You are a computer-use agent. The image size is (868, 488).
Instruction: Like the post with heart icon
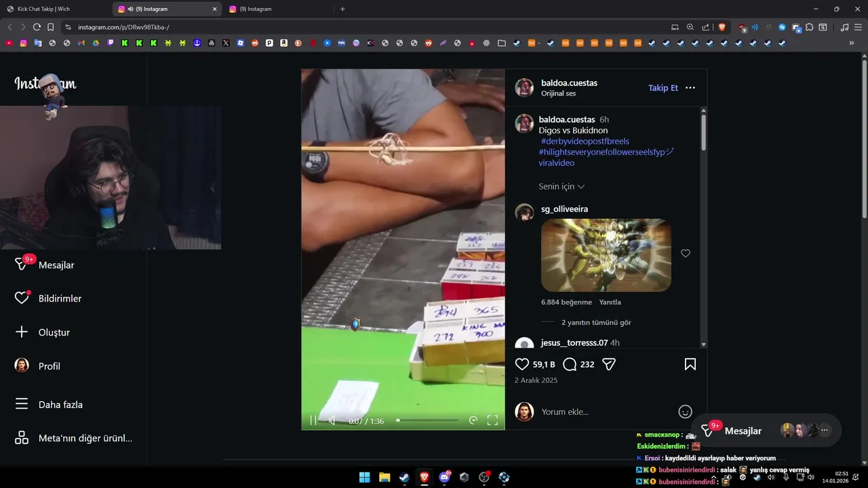tap(522, 364)
